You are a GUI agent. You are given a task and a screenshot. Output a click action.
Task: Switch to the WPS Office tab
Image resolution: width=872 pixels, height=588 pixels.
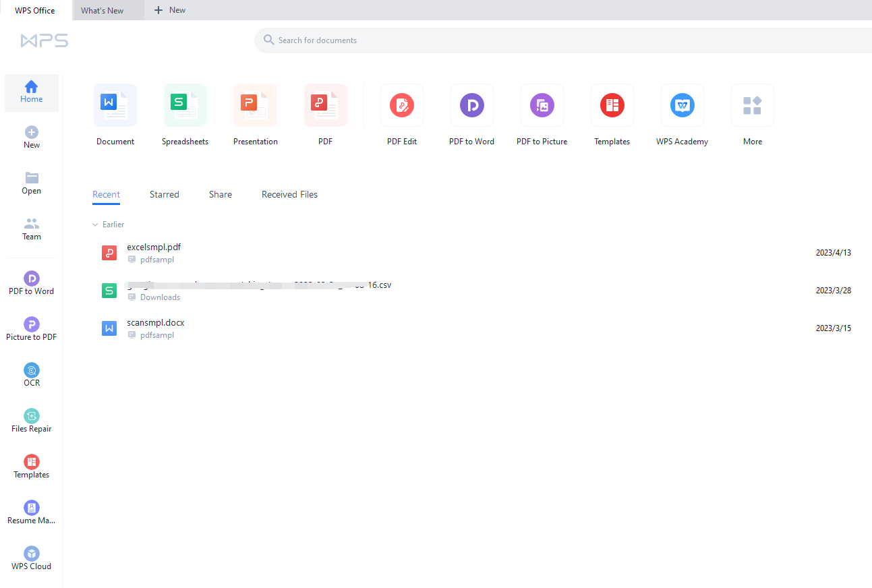pos(35,10)
